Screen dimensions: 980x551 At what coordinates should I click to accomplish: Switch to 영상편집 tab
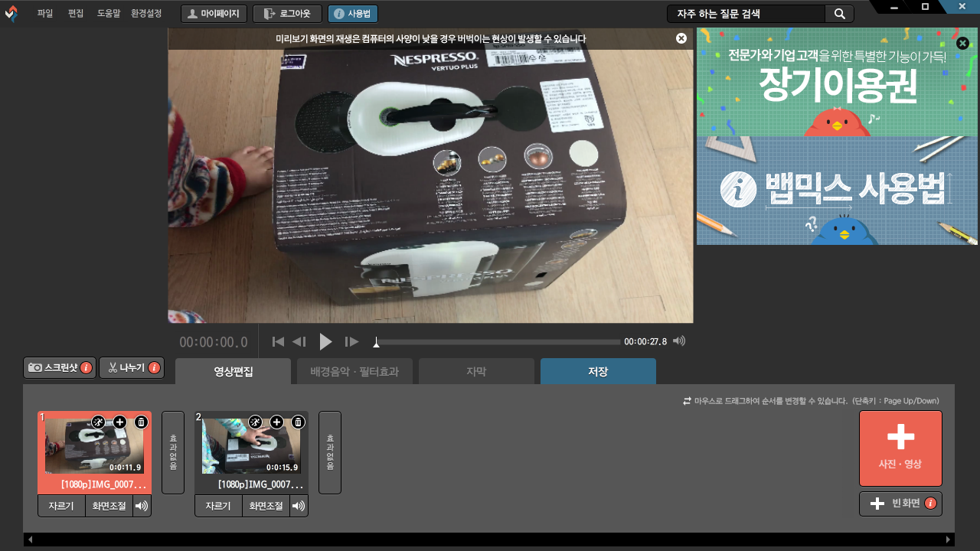233,372
